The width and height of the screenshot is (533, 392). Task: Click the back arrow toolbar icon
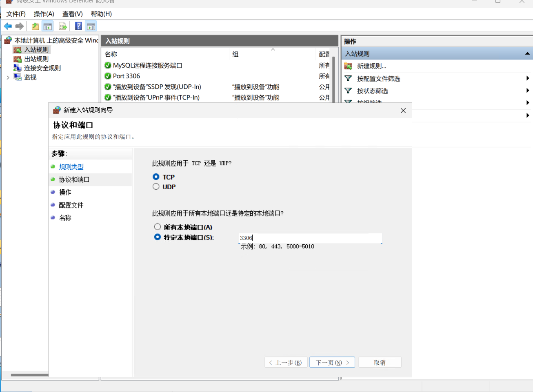8,27
